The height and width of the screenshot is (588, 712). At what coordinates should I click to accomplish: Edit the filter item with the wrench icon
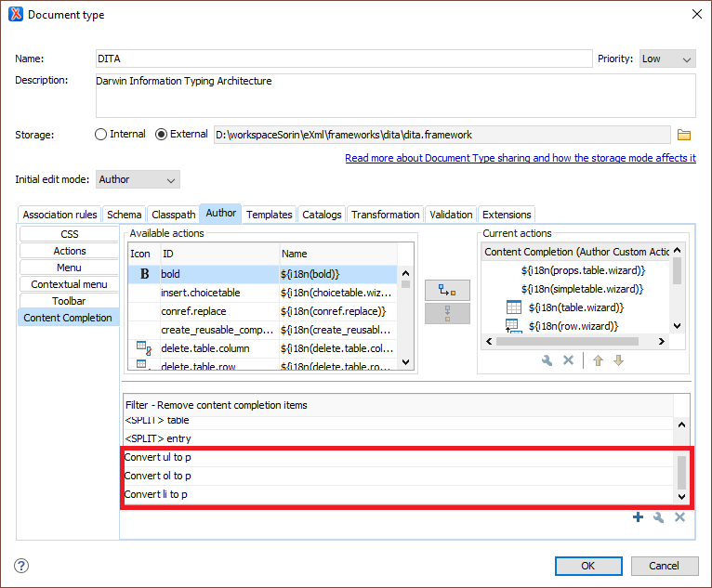[658, 517]
